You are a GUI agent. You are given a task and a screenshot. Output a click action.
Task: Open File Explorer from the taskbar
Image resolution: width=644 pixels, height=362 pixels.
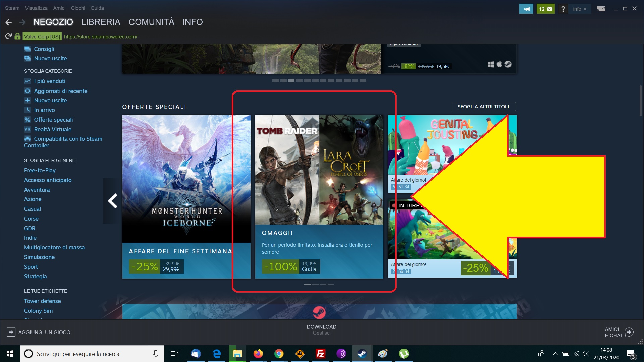(237, 354)
